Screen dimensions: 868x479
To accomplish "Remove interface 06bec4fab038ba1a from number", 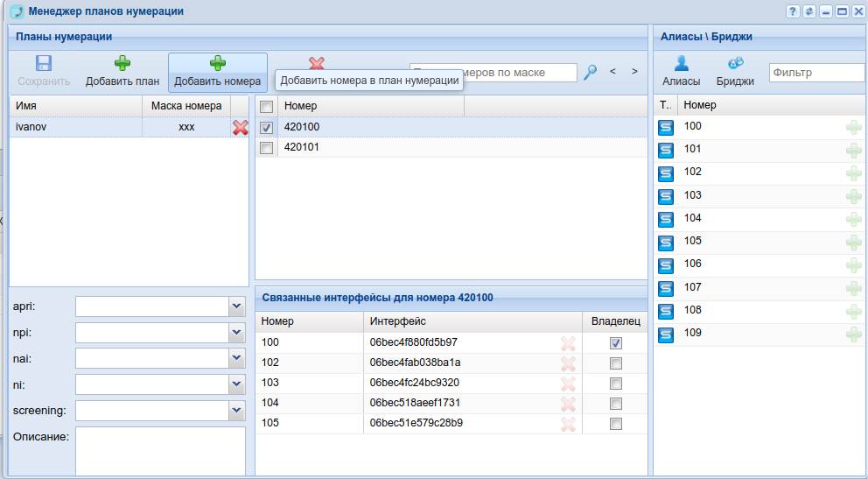I will tap(568, 363).
